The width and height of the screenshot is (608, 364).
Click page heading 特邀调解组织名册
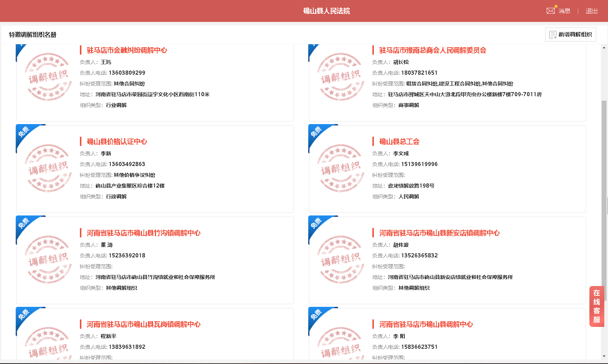pos(33,35)
